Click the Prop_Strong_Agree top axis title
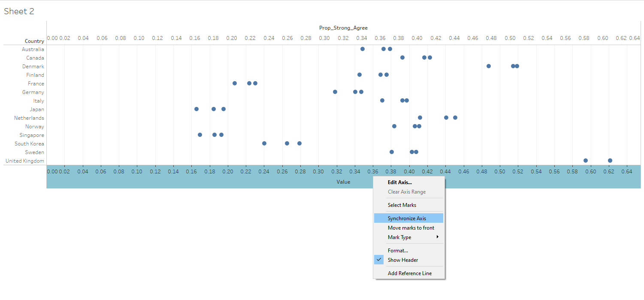This screenshot has width=644, height=300. 343,28
